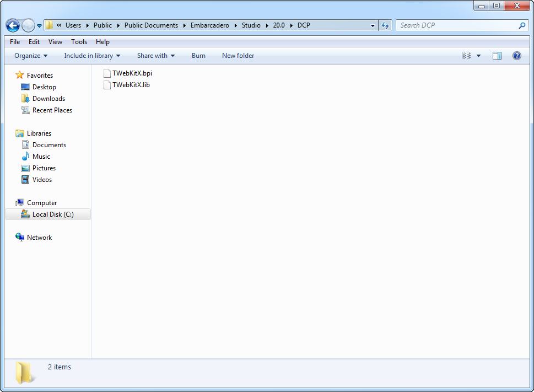Image resolution: width=534 pixels, height=392 pixels.
Task: Open the Share with dropdown
Action: click(x=156, y=56)
